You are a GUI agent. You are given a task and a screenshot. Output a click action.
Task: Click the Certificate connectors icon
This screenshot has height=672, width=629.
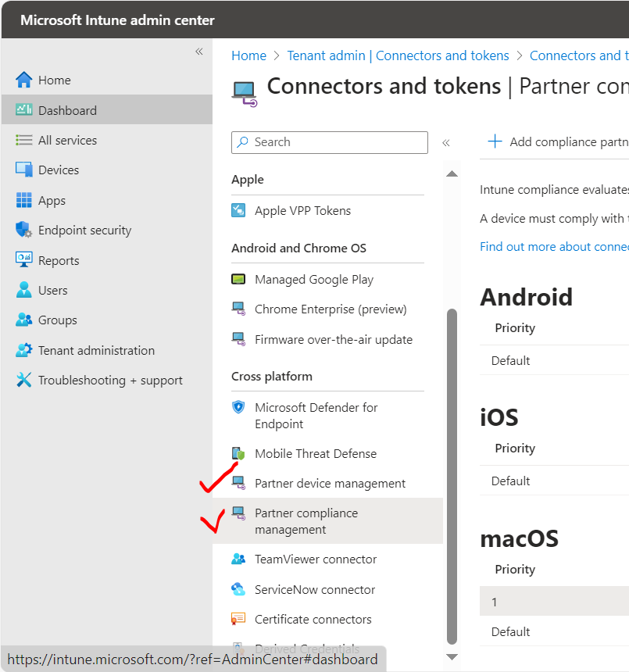pos(238,620)
